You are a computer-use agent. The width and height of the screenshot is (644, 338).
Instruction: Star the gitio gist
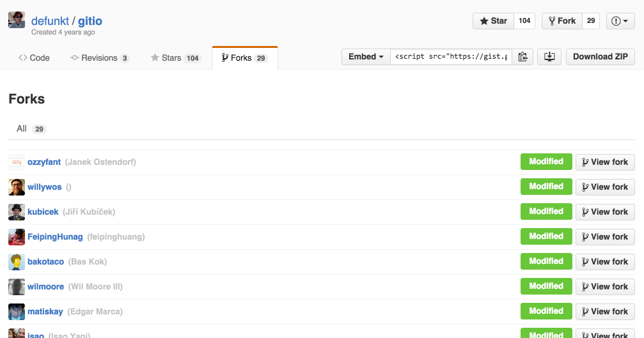(492, 21)
